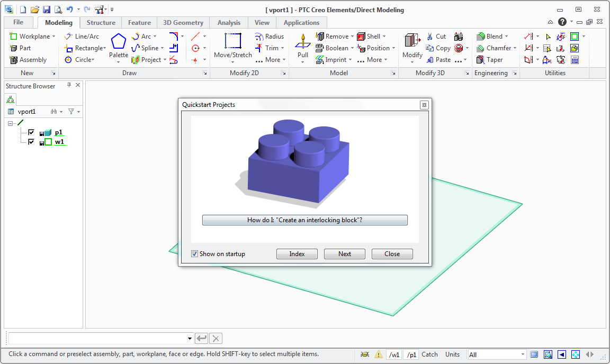Select the Trim tool

pos(267,48)
